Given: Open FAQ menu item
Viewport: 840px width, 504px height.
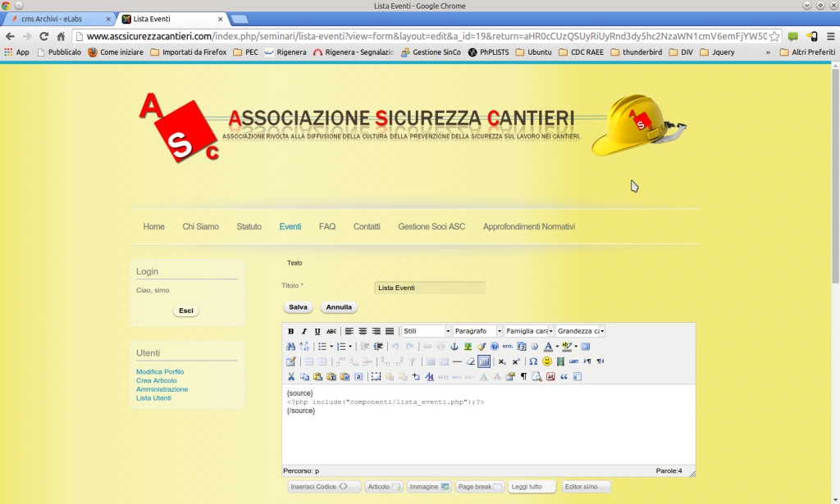Looking at the screenshot, I should pos(327,227).
